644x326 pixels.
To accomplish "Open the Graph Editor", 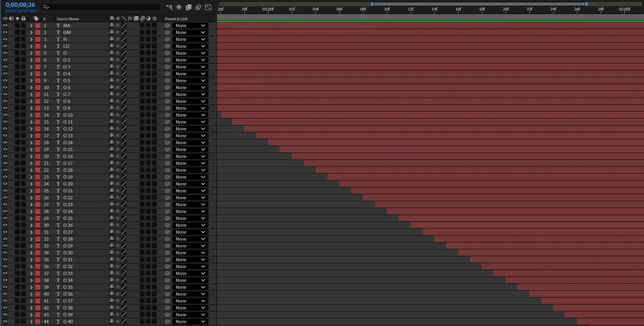I will (x=208, y=7).
